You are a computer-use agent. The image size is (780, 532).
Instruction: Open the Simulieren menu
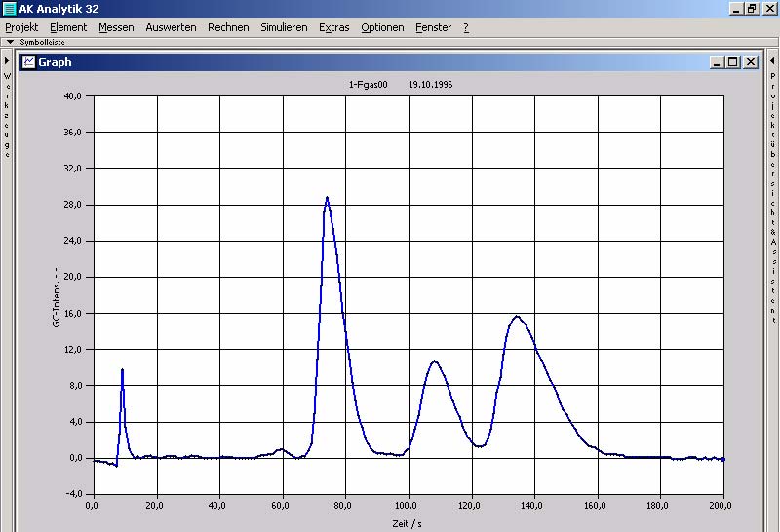(284, 27)
